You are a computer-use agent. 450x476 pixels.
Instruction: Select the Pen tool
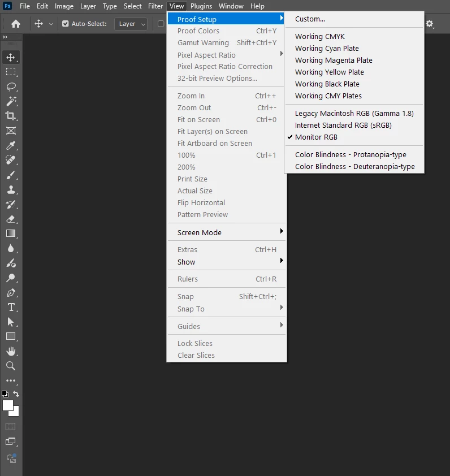(x=11, y=293)
